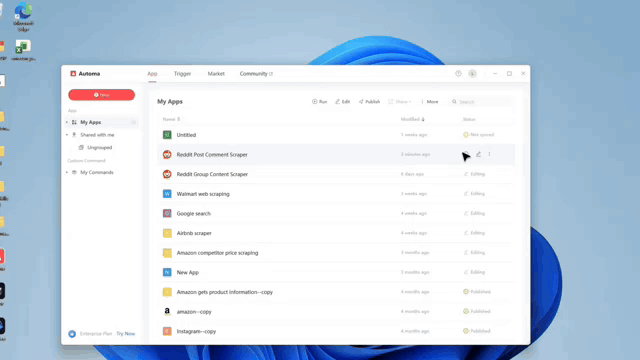Screen dimensions: 640x360
Task: Select Amazon gets product information--copy name
Action: click(x=224, y=292)
